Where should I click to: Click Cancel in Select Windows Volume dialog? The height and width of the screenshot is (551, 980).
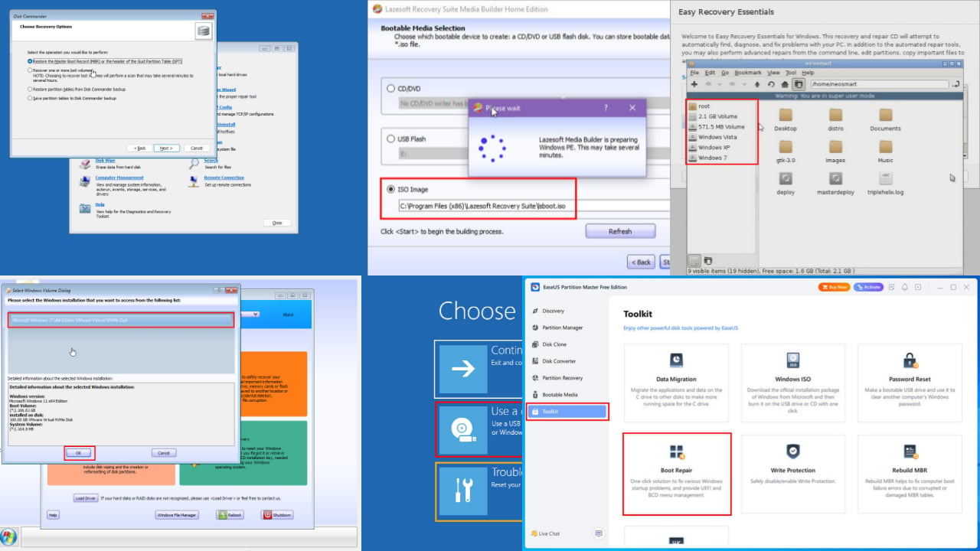[164, 453]
